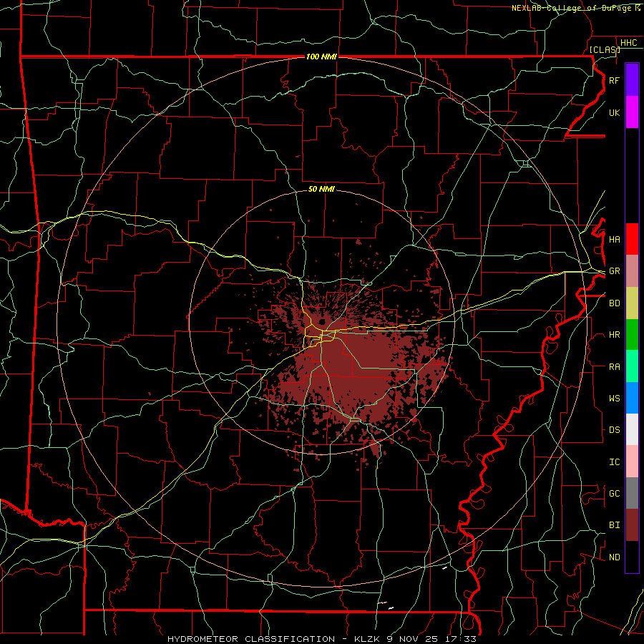Viewport: 644px width, 644px height.
Task: Click the HA red legend swatch
Action: (x=632, y=239)
